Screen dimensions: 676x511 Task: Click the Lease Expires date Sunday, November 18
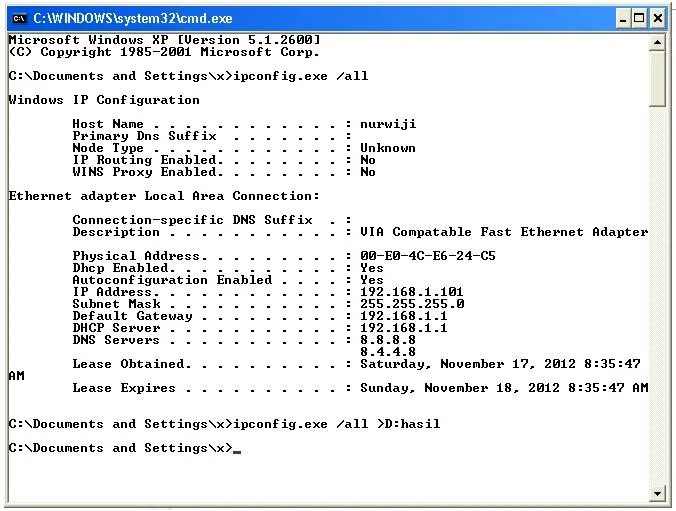tap(440, 388)
